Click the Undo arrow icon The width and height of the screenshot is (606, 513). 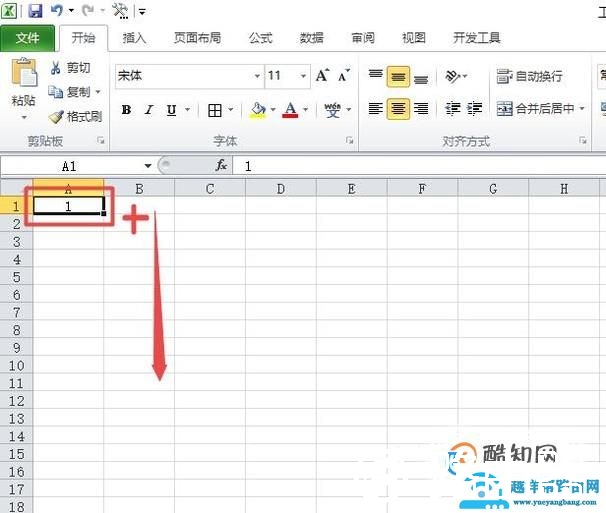[x=57, y=10]
